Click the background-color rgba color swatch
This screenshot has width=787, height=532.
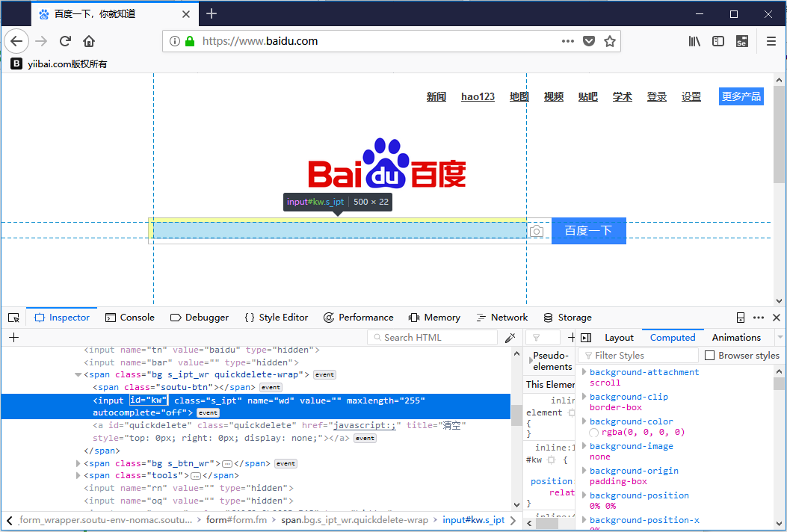coord(594,433)
